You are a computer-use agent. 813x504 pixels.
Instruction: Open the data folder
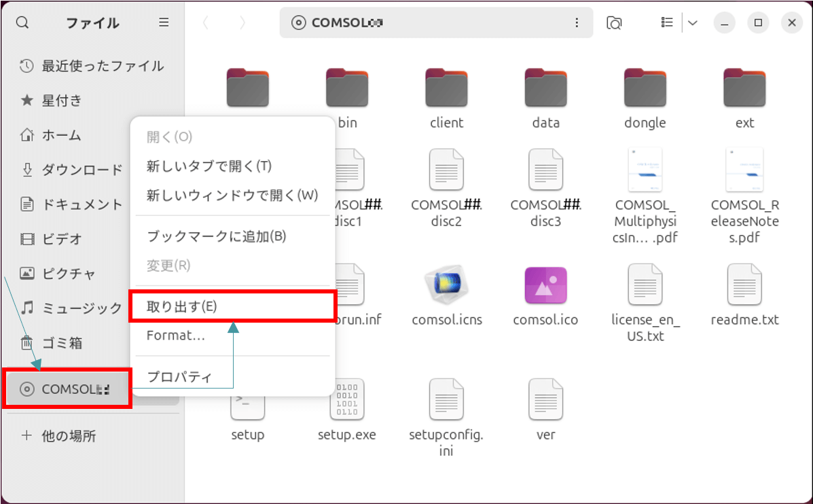coord(545,88)
